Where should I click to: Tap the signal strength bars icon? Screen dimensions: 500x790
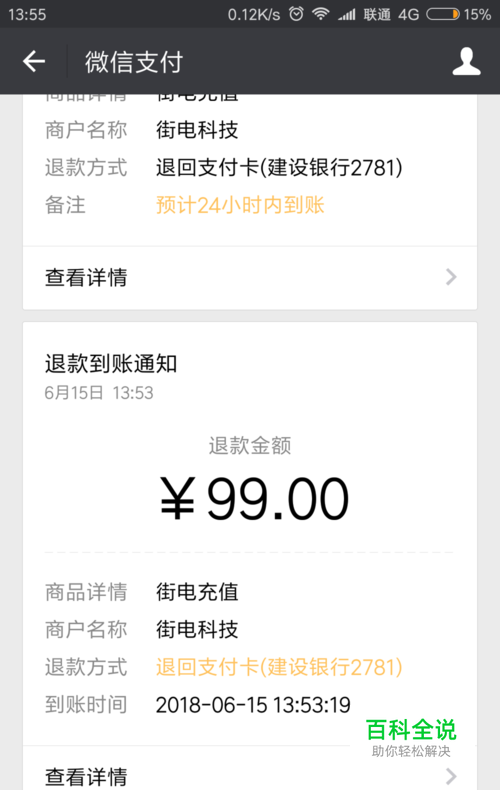click(347, 14)
